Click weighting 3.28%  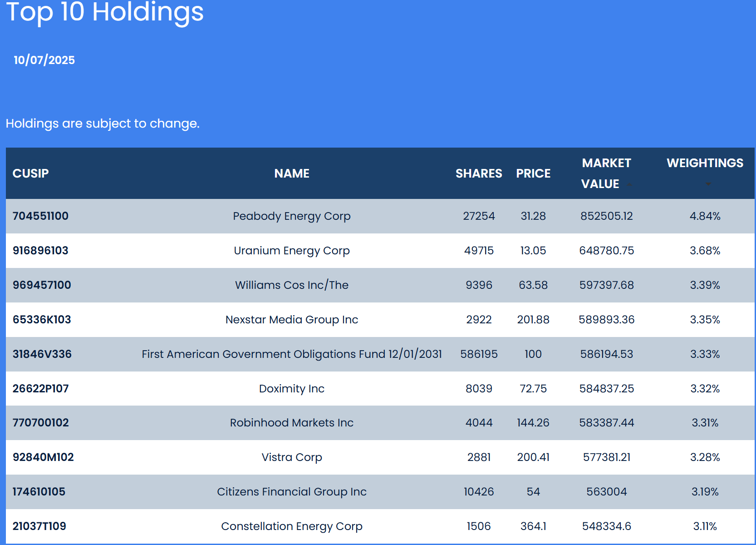point(705,457)
